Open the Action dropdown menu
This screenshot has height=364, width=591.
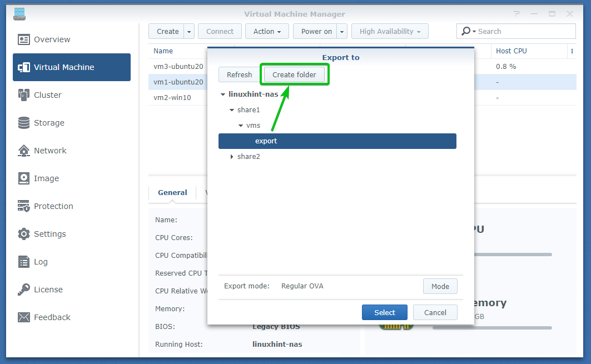pyautogui.click(x=267, y=31)
